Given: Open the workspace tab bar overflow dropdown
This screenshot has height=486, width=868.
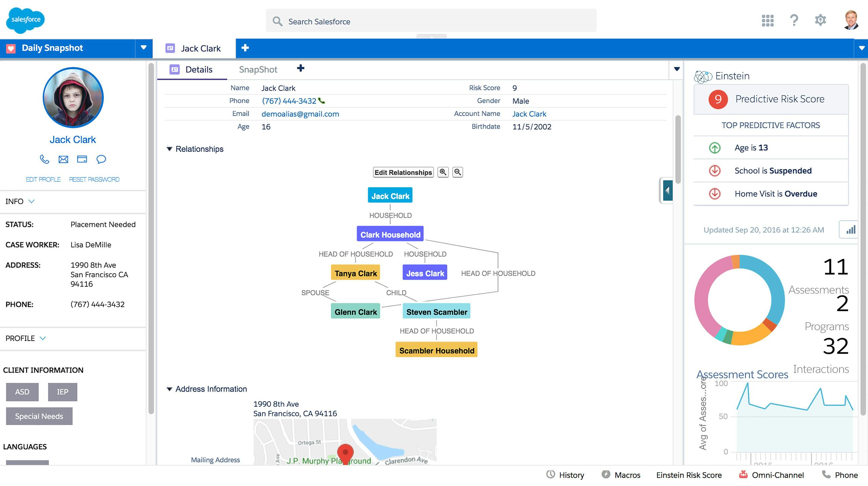Looking at the screenshot, I should [x=861, y=48].
